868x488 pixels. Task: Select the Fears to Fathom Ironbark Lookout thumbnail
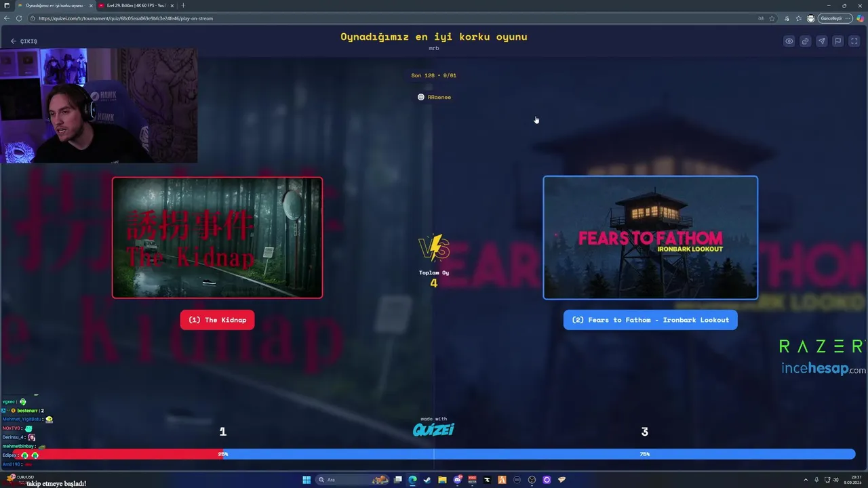coord(650,238)
